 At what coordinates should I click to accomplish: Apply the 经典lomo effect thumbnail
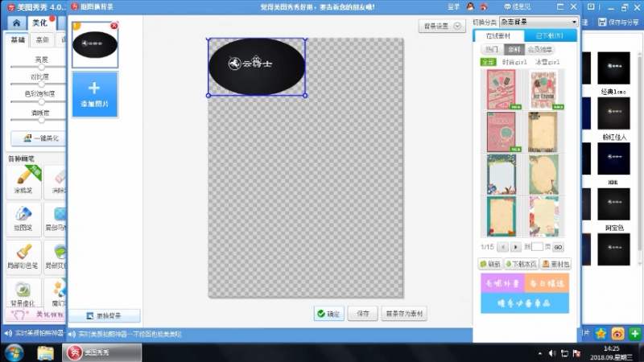(x=613, y=68)
